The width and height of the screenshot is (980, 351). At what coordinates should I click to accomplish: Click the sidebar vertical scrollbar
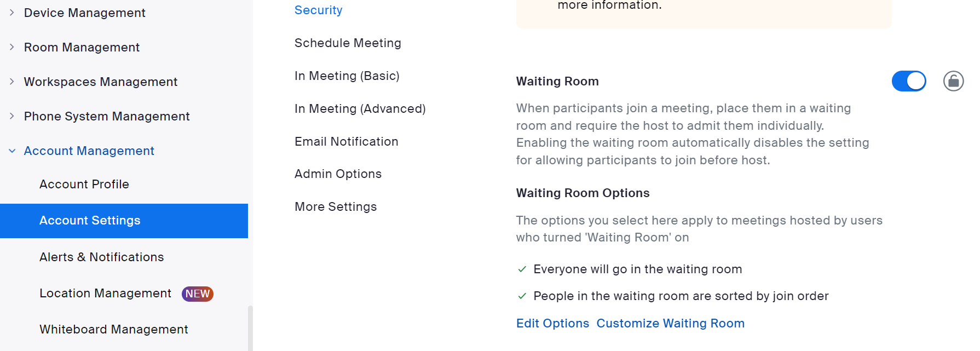pyautogui.click(x=250, y=328)
